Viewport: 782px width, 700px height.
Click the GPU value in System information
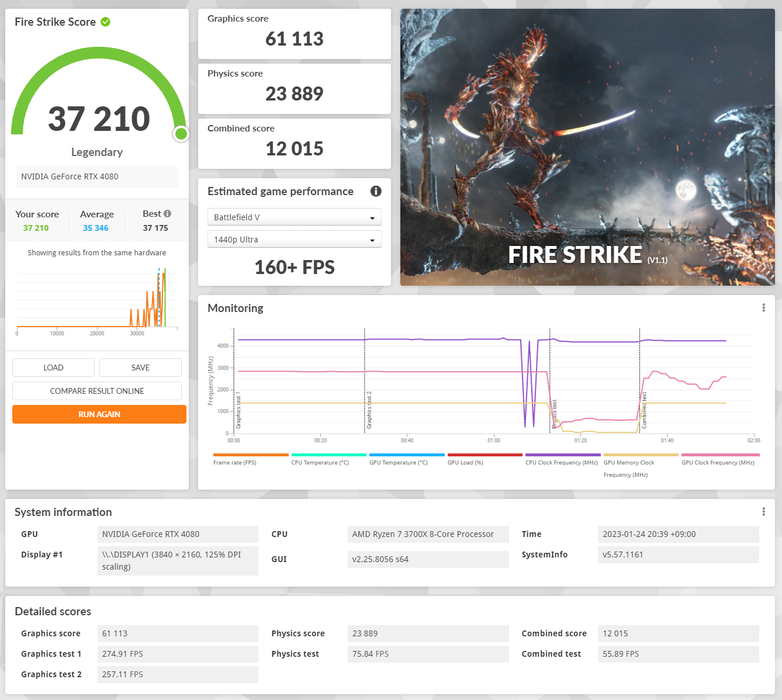click(178, 534)
